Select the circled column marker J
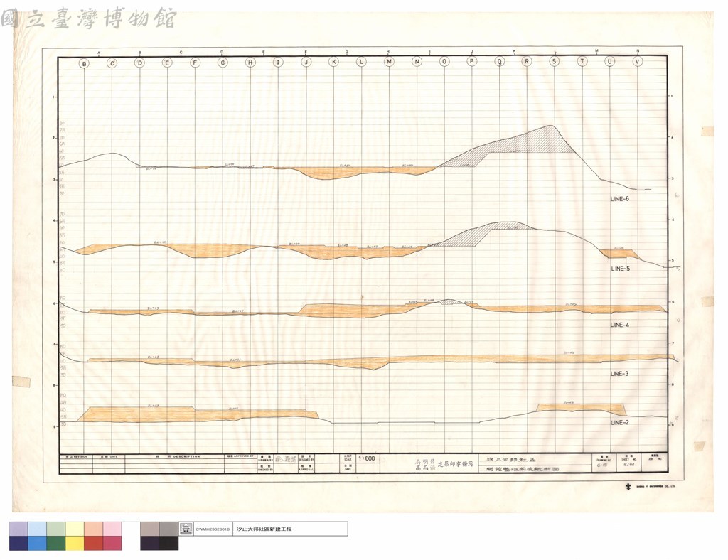Image resolution: width=728 pixels, height=560 pixels. (x=306, y=62)
